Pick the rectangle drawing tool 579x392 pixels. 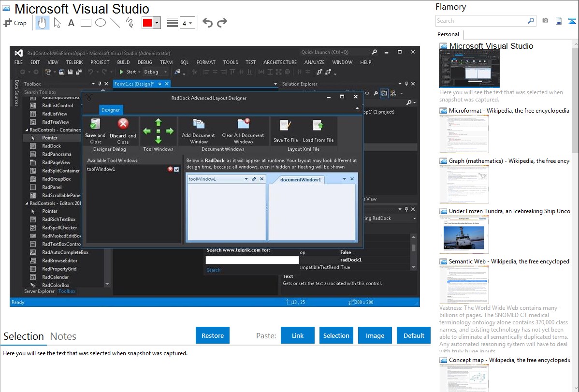(x=86, y=23)
